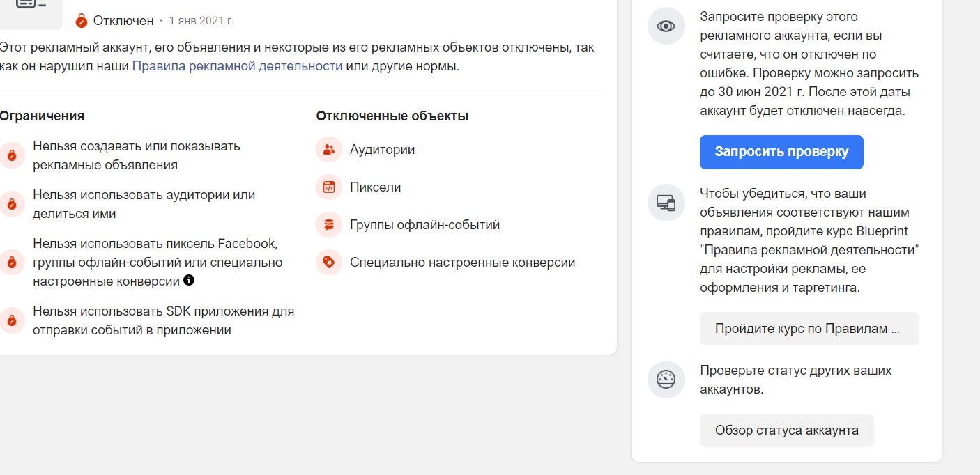Click the "Ограничения" heading
Image resolution: width=980 pixels, height=475 pixels.
42,116
